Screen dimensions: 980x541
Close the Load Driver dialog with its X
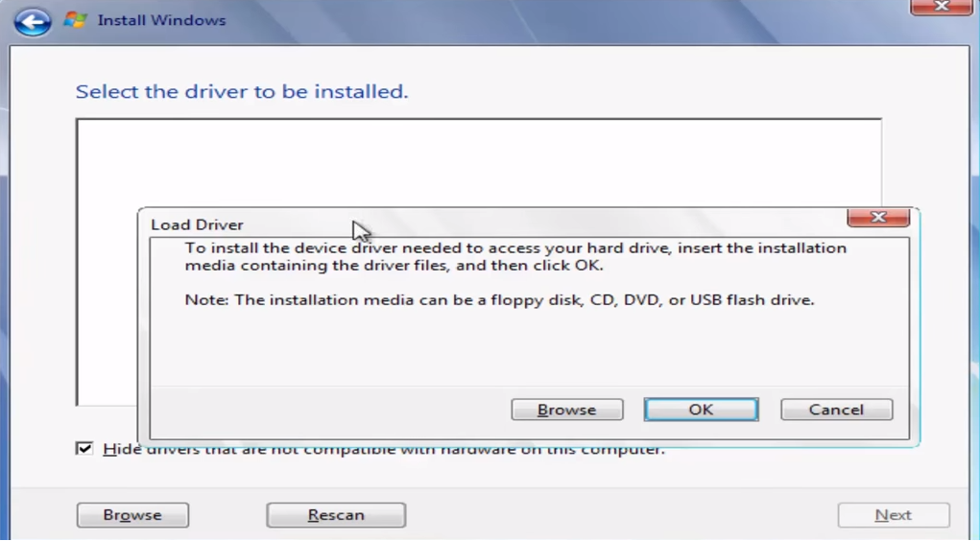point(878,218)
